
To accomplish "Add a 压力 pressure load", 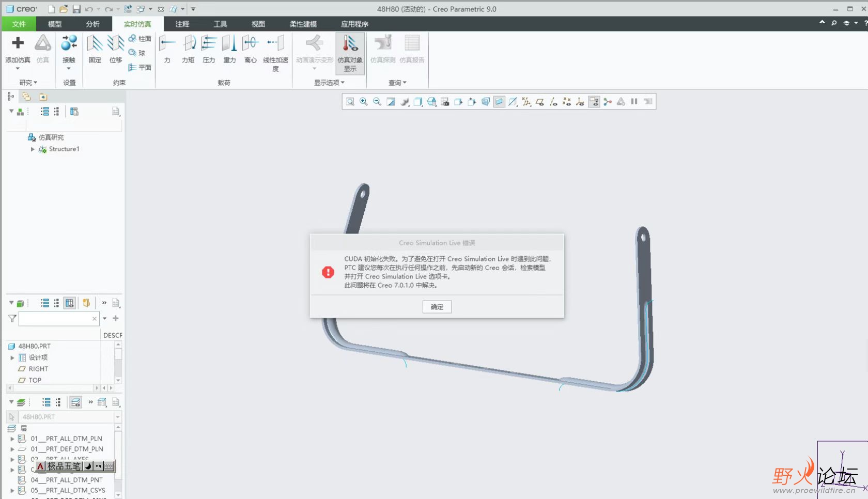I will pyautogui.click(x=209, y=49).
